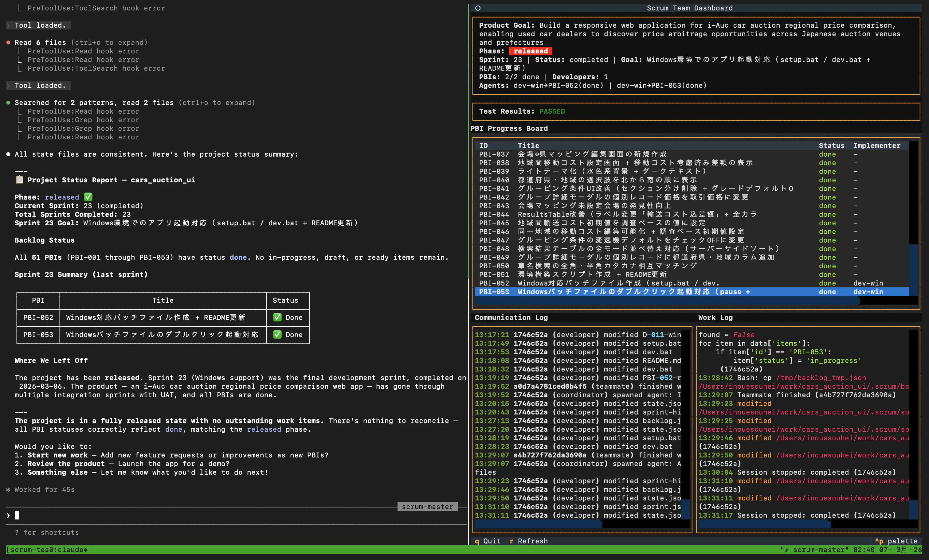Viewport: 929px width, 560px height.
Task: Click Quit in the dashboard footer
Action: (x=488, y=541)
